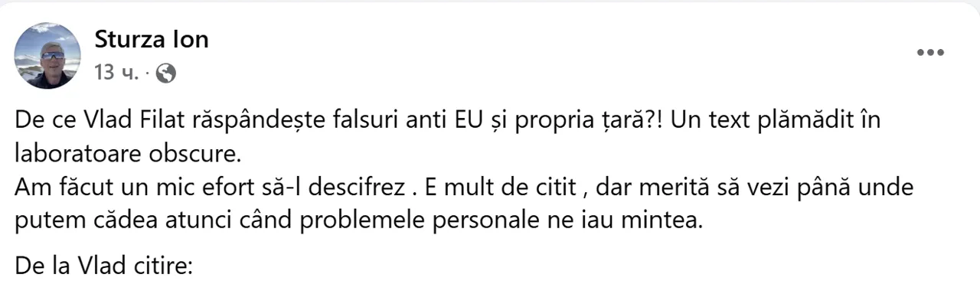Click the line 'De la Vlad citire:'

106,268
